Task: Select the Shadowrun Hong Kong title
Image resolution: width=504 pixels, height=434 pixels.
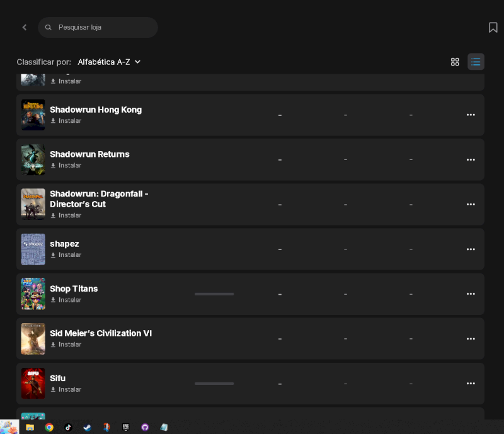Action: pos(96,110)
